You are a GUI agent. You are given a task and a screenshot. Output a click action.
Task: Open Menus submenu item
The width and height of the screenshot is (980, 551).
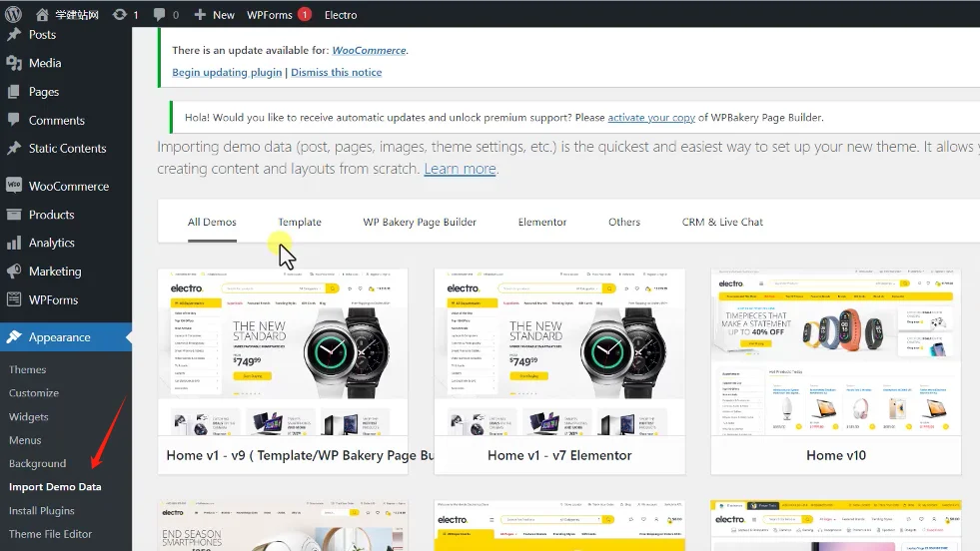click(x=25, y=440)
